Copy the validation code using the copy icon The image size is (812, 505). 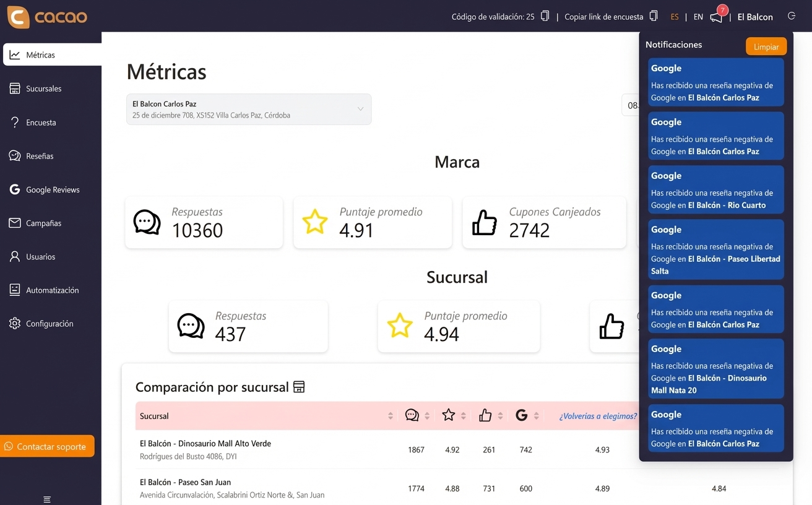coord(544,16)
